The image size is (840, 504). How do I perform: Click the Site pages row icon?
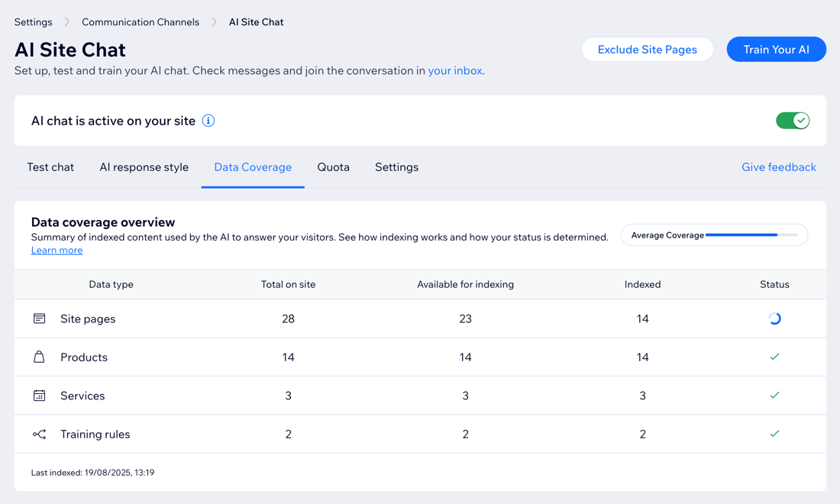[x=39, y=318]
